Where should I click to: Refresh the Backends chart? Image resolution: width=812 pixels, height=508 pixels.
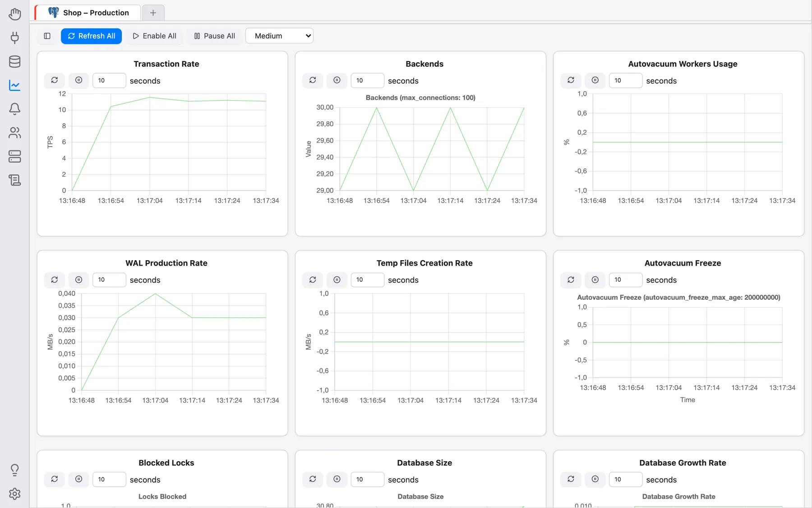click(313, 80)
